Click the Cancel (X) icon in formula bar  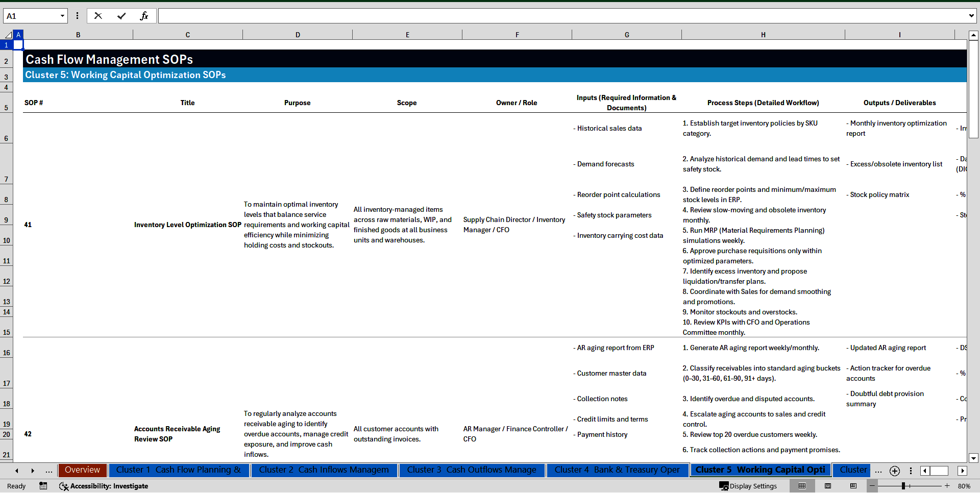(x=98, y=15)
